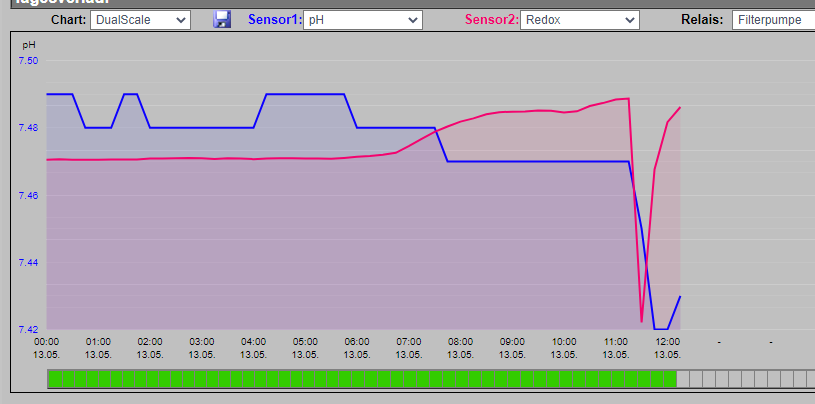
Task: Click the 00:00 time axis label
Action: point(47,342)
